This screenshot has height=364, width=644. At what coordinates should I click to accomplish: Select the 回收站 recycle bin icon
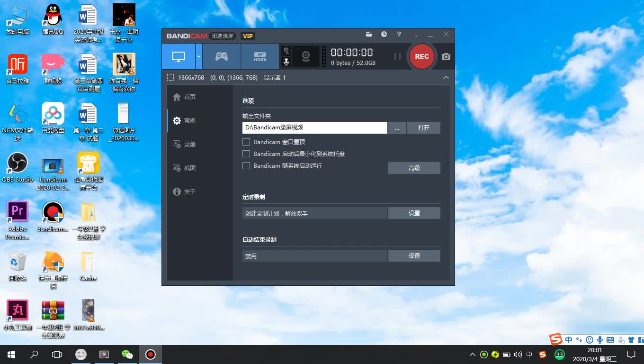[18, 266]
